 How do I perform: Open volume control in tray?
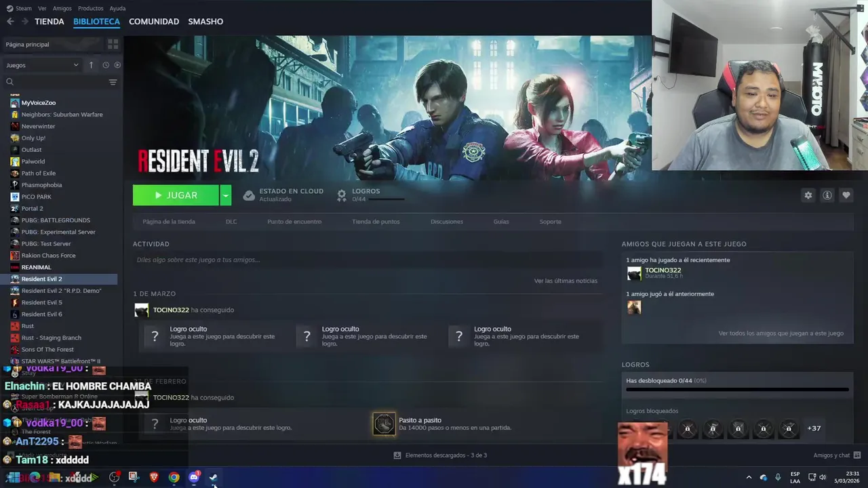click(823, 477)
